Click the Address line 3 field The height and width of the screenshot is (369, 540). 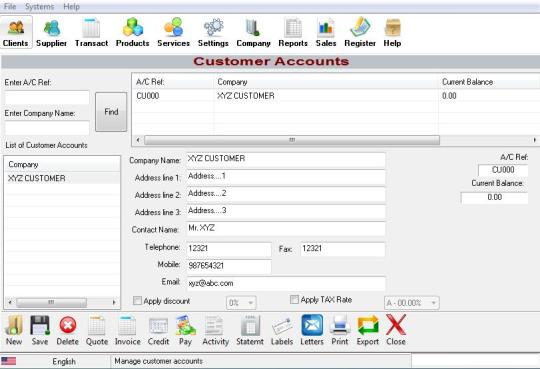click(x=285, y=211)
